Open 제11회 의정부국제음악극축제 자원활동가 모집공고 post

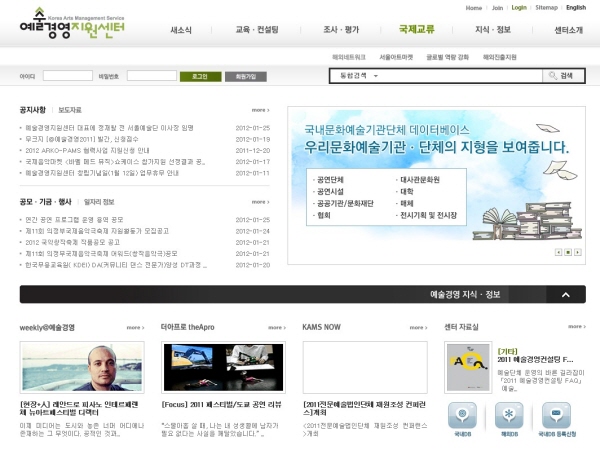pyautogui.click(x=97, y=231)
